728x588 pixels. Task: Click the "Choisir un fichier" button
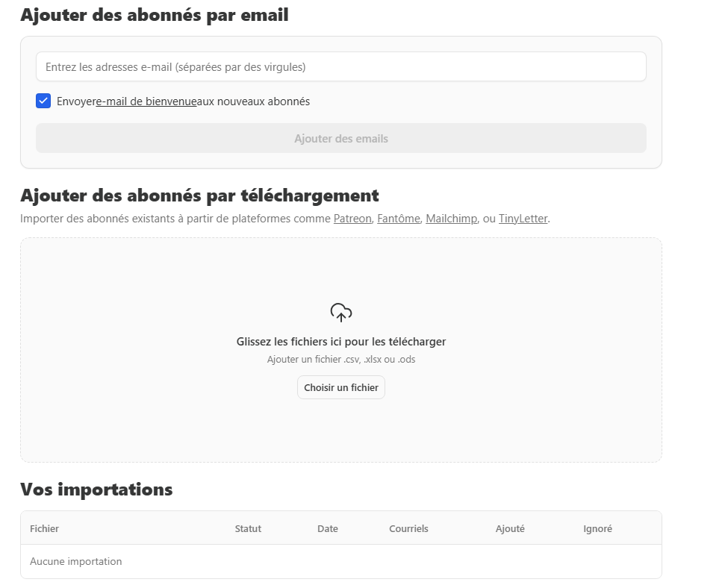(340, 388)
